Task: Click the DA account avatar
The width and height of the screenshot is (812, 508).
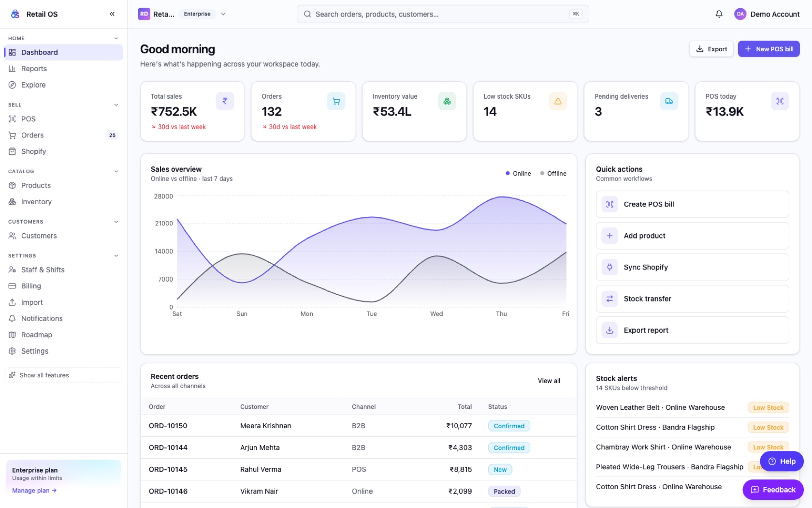Action: click(x=740, y=14)
